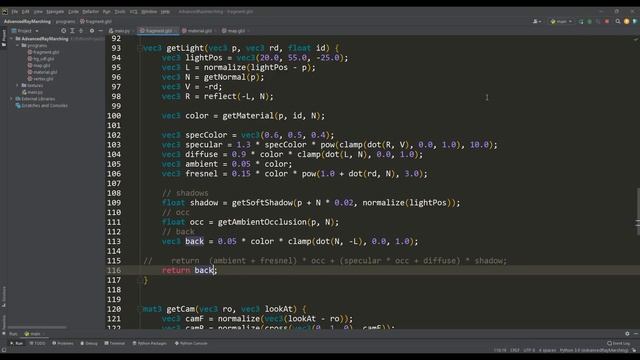The height and width of the screenshot is (360, 640).
Task: Open the user account dropdown icon
Action: [x=537, y=21]
